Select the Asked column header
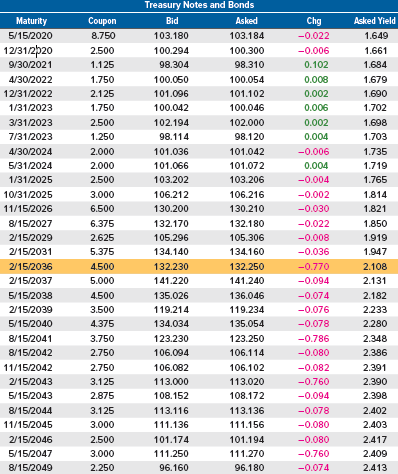 tap(247, 21)
